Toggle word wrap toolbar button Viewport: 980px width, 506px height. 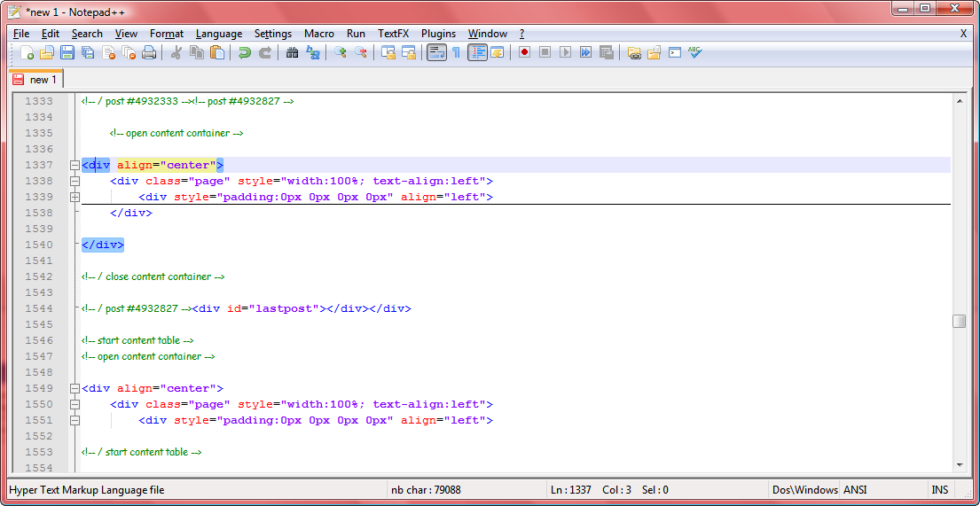[436, 53]
